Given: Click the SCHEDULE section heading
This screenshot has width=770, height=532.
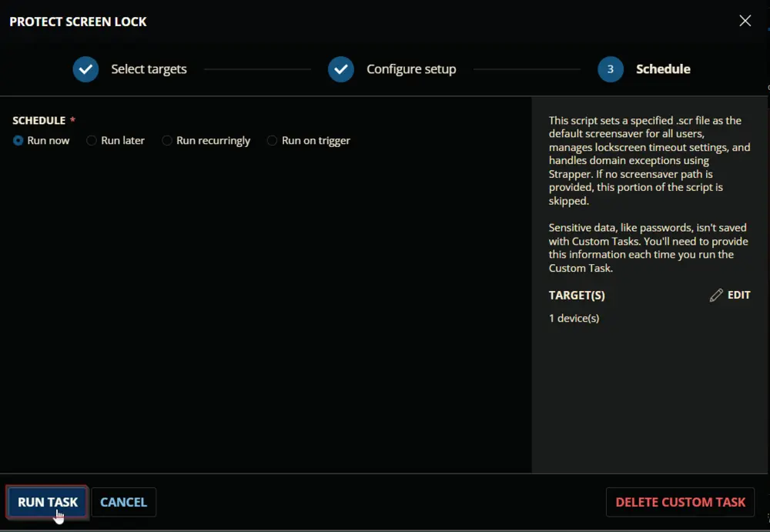Looking at the screenshot, I should 38,120.
